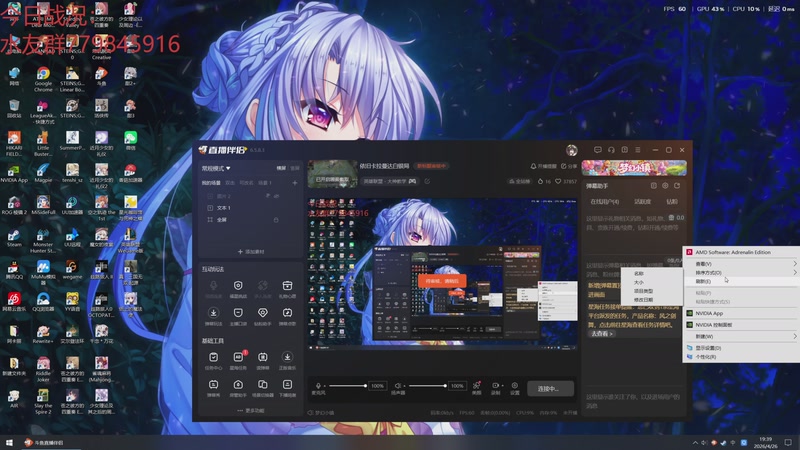
Task: Open the green WeChat desktop icon
Action: coord(131,141)
